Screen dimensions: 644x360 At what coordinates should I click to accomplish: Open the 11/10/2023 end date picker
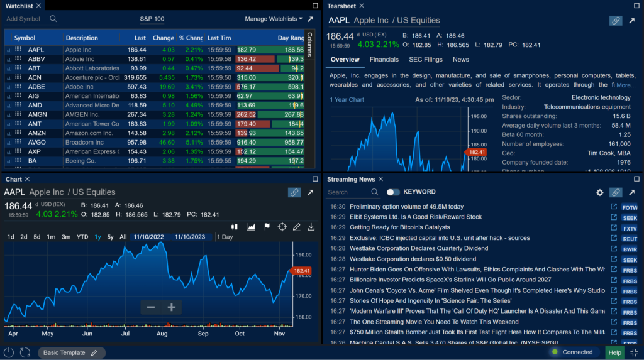190,237
